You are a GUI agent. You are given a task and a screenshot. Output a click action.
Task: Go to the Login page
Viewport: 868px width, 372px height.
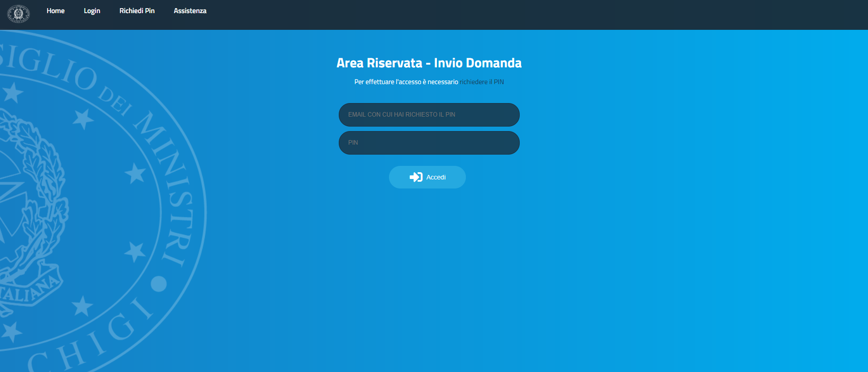pos(92,11)
